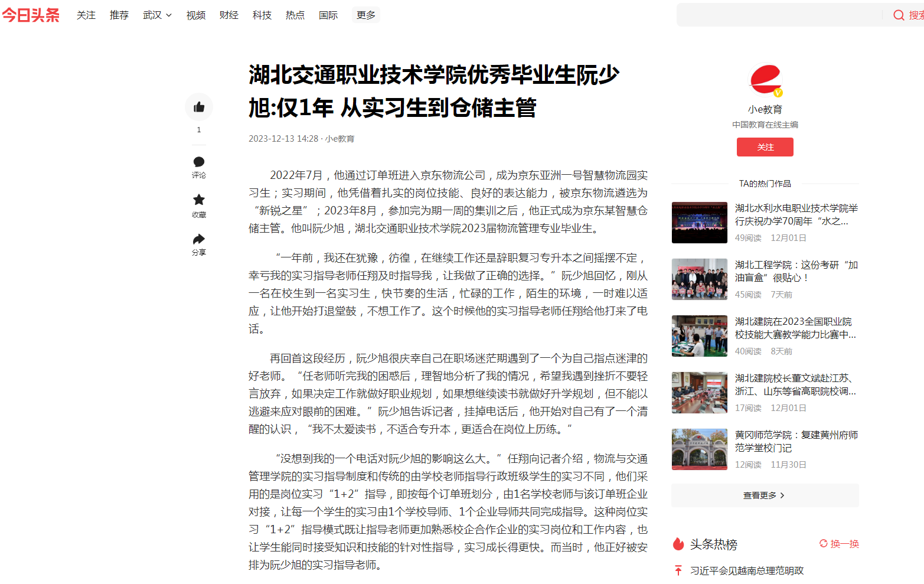Viewport: 924px width, 584px height.
Task: Click the red 关注 follow button
Action: click(x=765, y=147)
